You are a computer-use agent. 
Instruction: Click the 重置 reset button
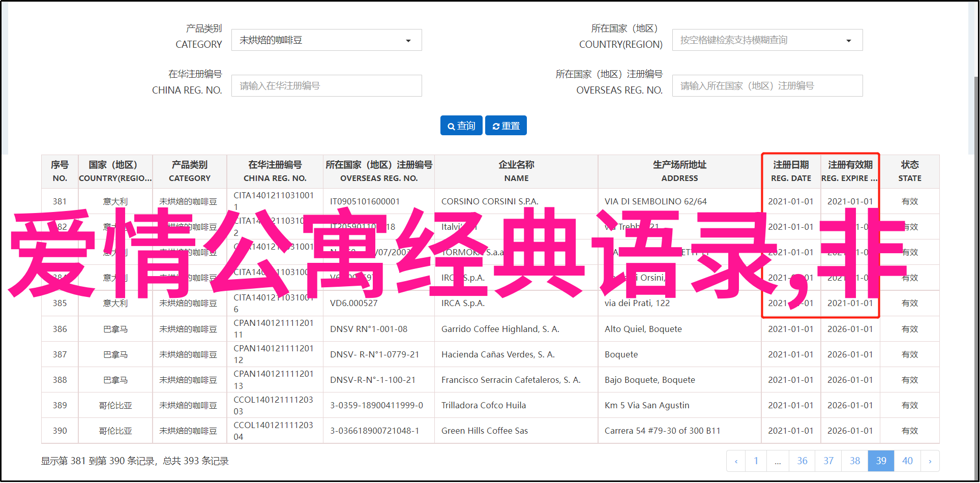(506, 126)
